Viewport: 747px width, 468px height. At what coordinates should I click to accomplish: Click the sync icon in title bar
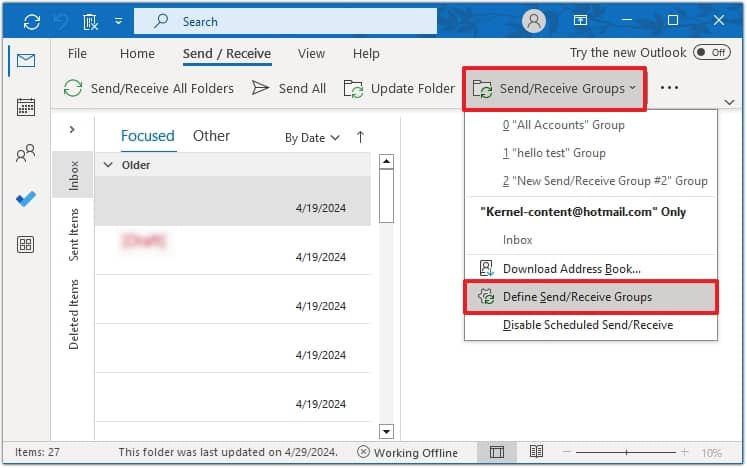(x=32, y=21)
